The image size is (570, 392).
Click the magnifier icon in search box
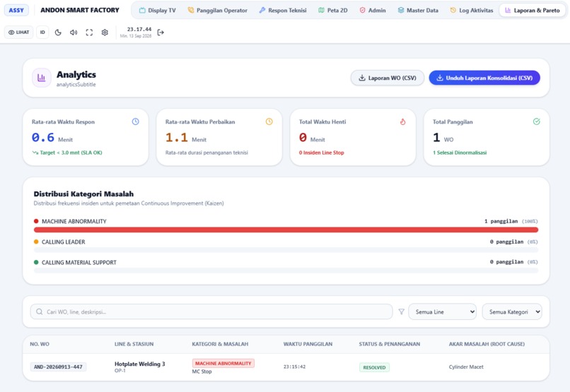click(x=40, y=311)
